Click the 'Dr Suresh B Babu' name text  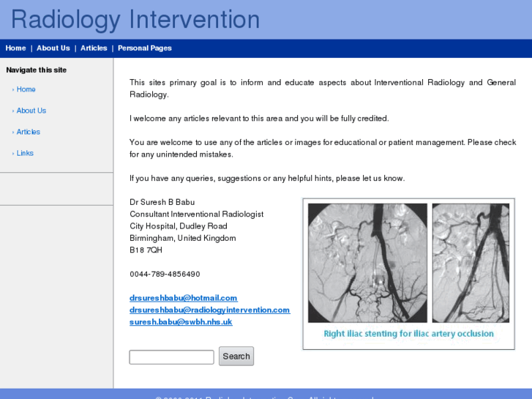(162, 202)
